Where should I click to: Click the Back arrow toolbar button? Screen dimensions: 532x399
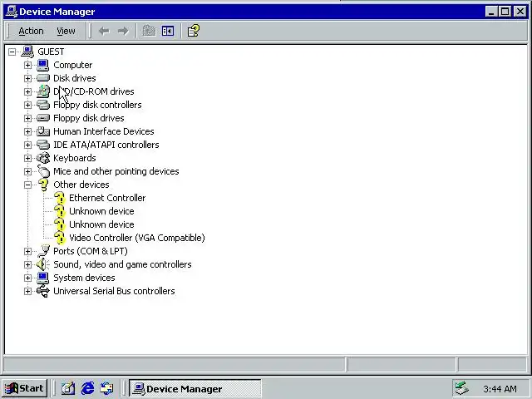[x=104, y=32]
